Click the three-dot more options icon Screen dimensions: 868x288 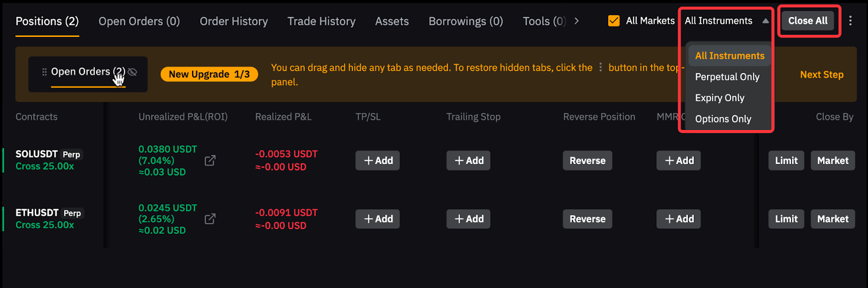click(850, 21)
